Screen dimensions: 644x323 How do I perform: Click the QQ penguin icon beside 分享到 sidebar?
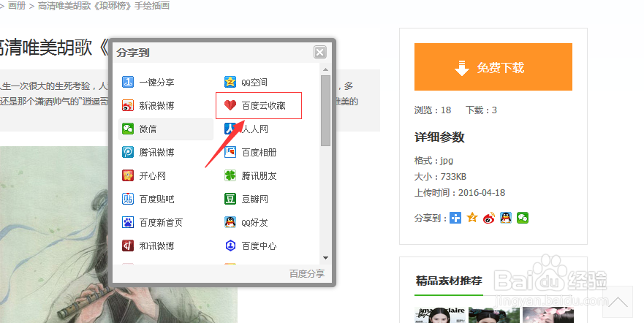coord(506,218)
